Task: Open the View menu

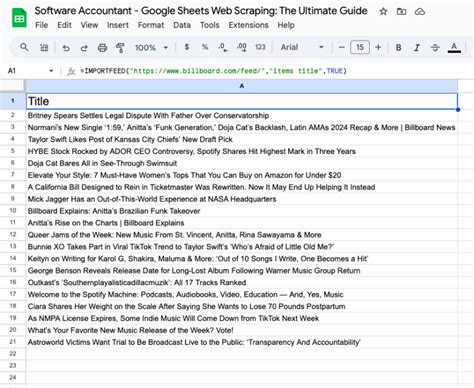Action: point(89,25)
